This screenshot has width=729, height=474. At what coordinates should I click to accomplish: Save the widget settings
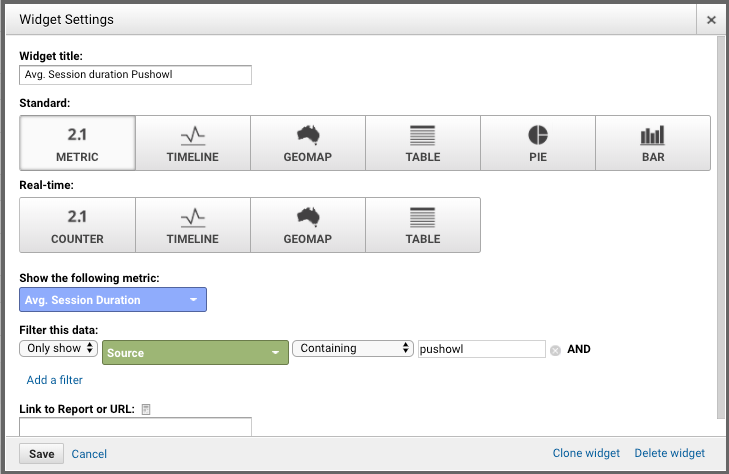click(42, 454)
